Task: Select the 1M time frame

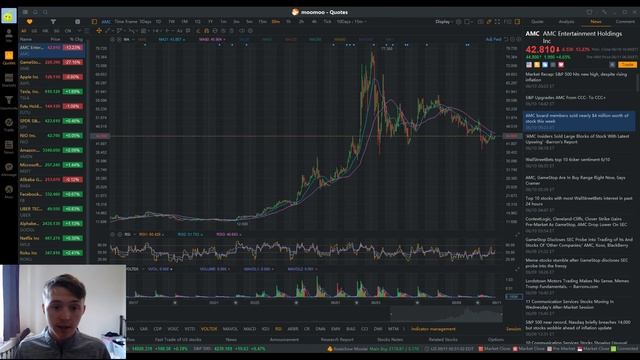Action: coord(184,22)
